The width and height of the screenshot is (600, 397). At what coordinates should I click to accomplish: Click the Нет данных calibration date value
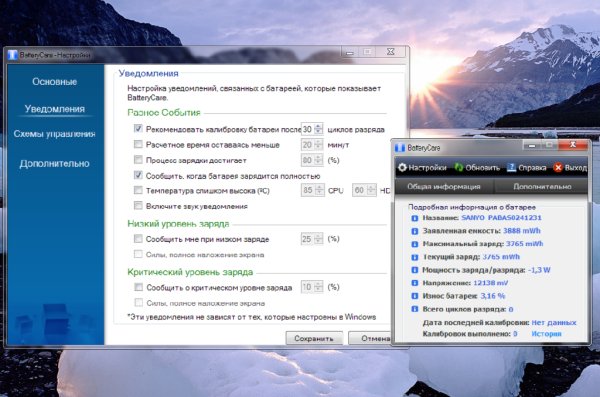[554, 323]
